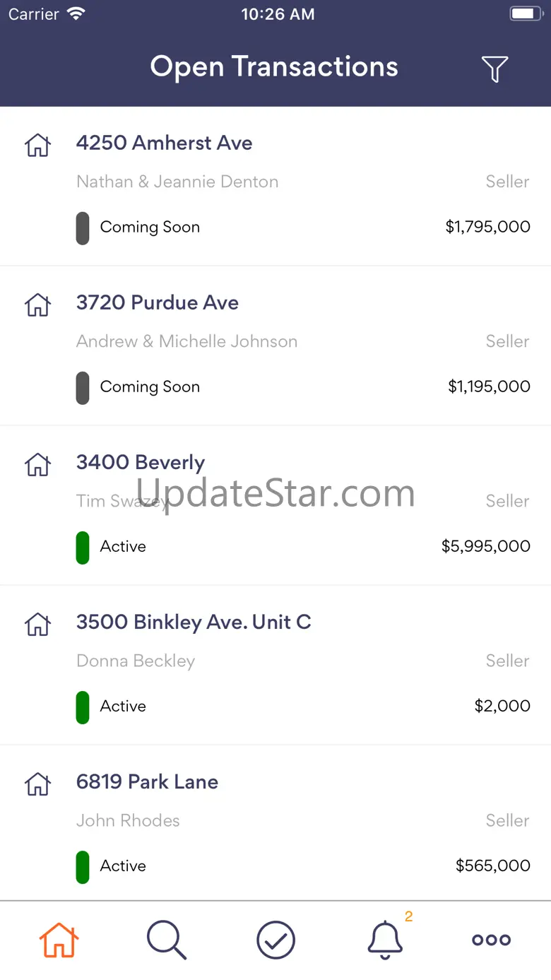This screenshot has width=551, height=980.
Task: Tap house icon beside 3720 Purdue Ave
Action: coord(38,305)
